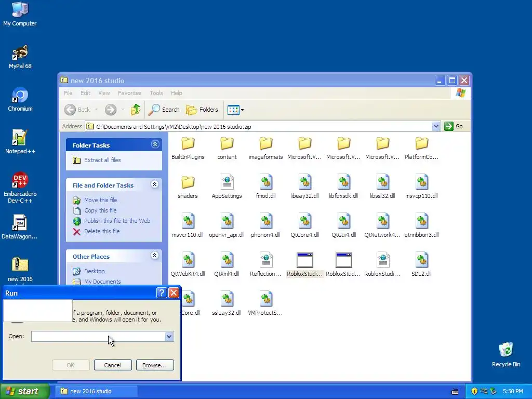The image size is (532, 399).
Task: Open the Help menu
Action: click(x=177, y=93)
